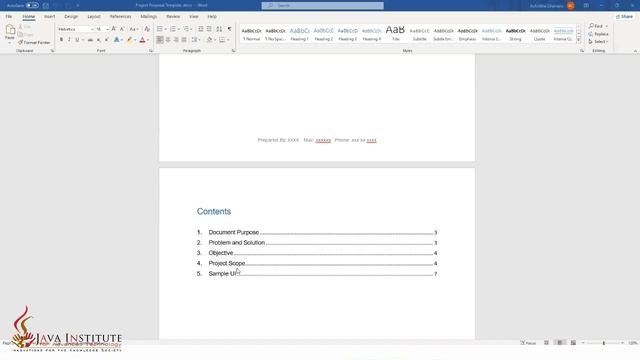This screenshot has height=360, width=640.
Task: Open the Change Case options
Action: [x=133, y=29]
